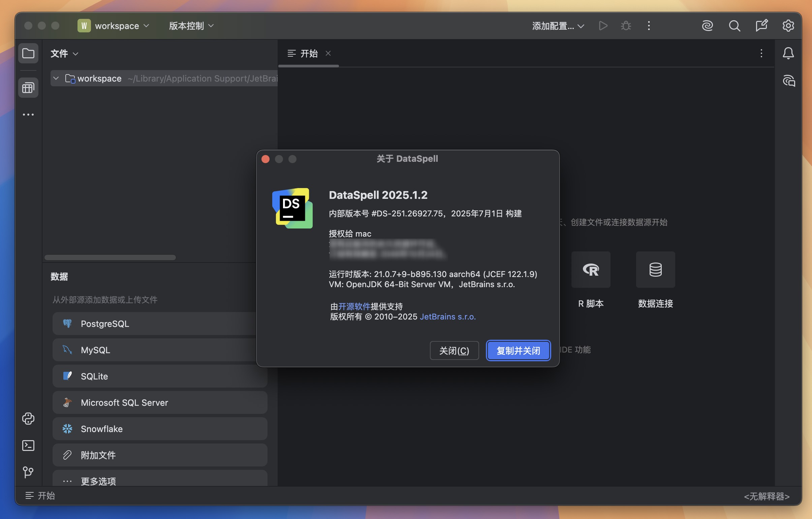Click the Debug bug icon in toolbar

[x=626, y=26]
